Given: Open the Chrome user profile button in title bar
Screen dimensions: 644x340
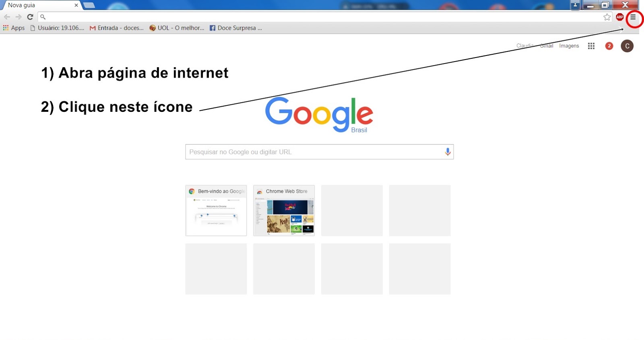Looking at the screenshot, I should coord(575,5).
